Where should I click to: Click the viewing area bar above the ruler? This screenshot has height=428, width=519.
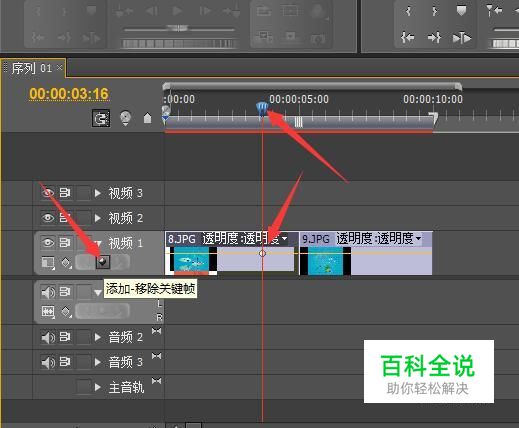pyautogui.click(x=312, y=86)
